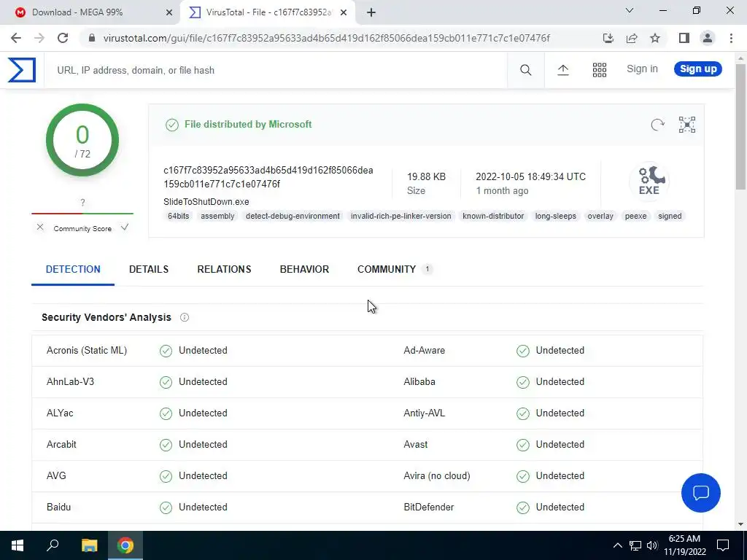Vote negative with the community X icon
Screen dimensions: 747x560
[40, 227]
